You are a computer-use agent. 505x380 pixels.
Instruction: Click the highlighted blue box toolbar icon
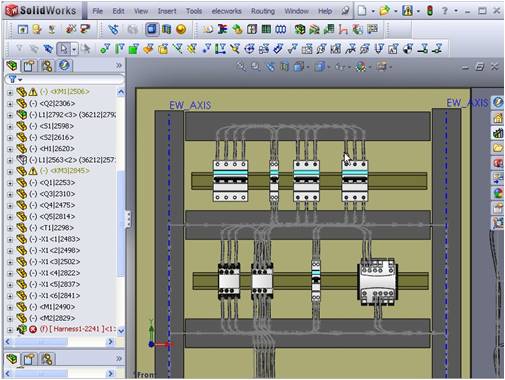pos(152,29)
